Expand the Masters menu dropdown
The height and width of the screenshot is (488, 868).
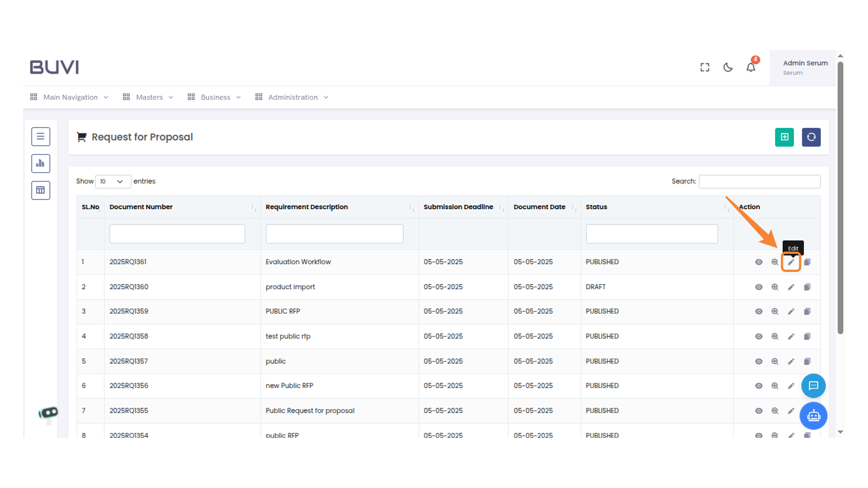pos(148,97)
